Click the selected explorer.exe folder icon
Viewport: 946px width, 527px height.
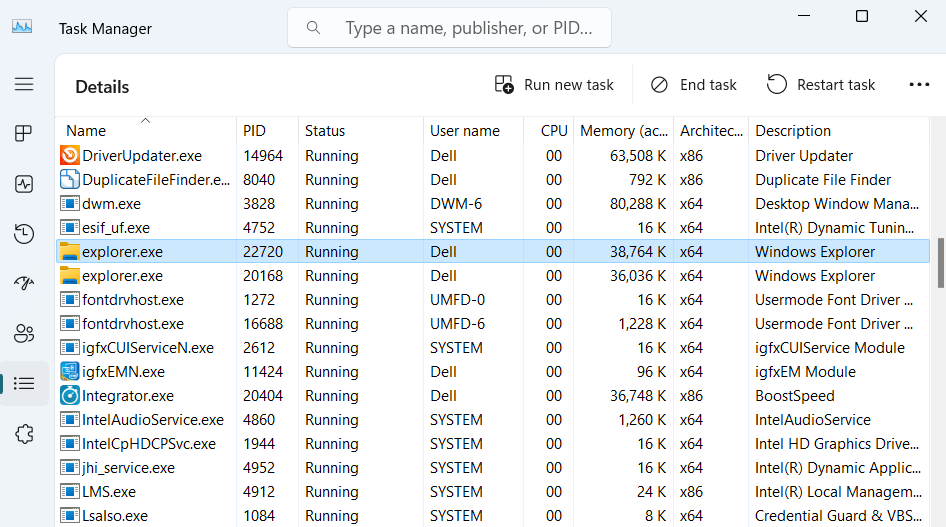(x=69, y=251)
